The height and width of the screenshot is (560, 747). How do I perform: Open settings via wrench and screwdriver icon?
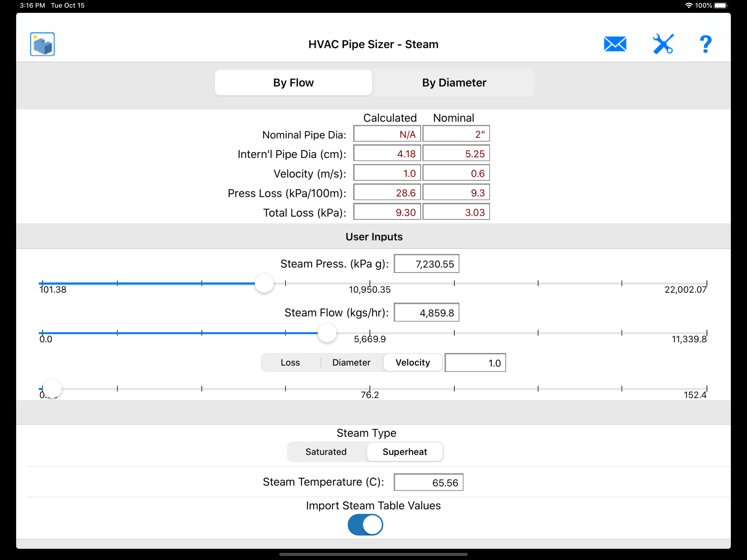(x=663, y=44)
